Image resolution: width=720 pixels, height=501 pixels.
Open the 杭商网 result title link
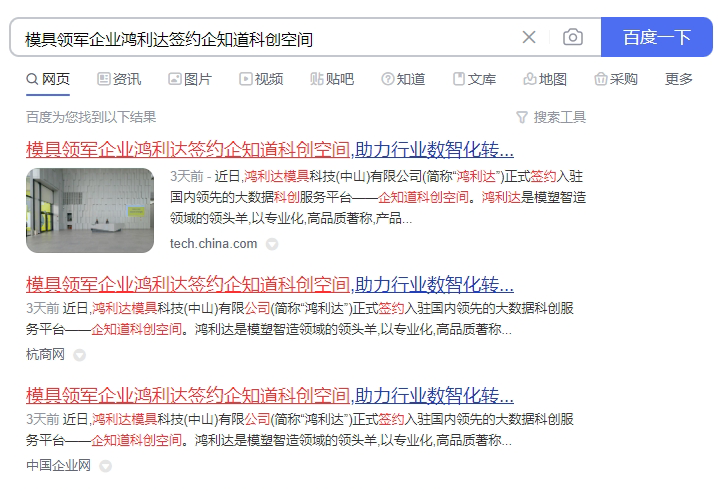[x=270, y=285]
